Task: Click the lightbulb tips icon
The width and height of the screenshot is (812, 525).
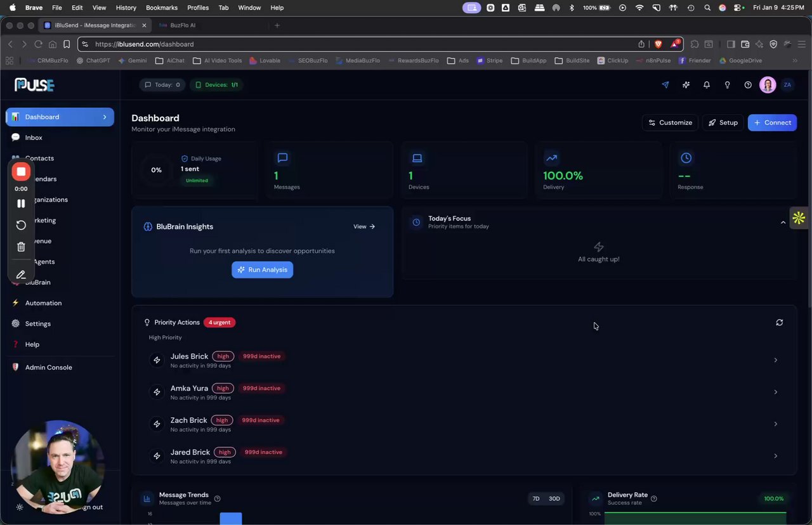Action: point(727,85)
